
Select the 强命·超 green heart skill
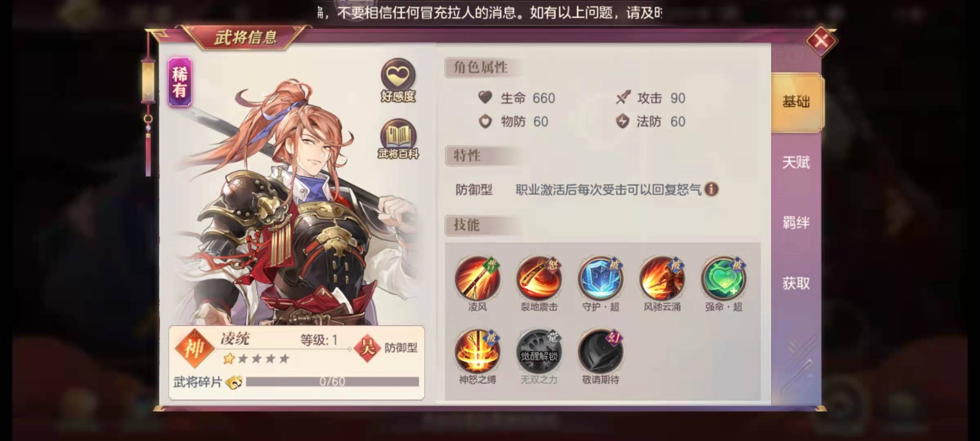724,279
